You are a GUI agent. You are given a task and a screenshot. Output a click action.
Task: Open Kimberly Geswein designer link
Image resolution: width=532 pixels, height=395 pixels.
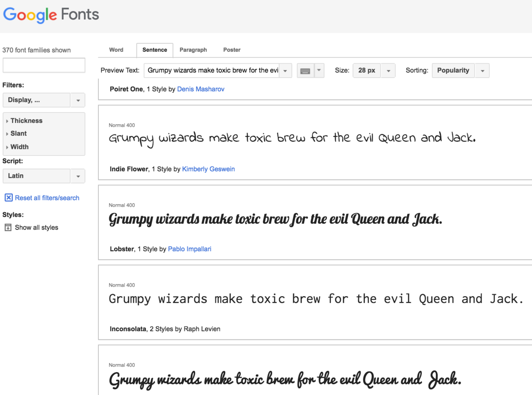pyautogui.click(x=208, y=169)
